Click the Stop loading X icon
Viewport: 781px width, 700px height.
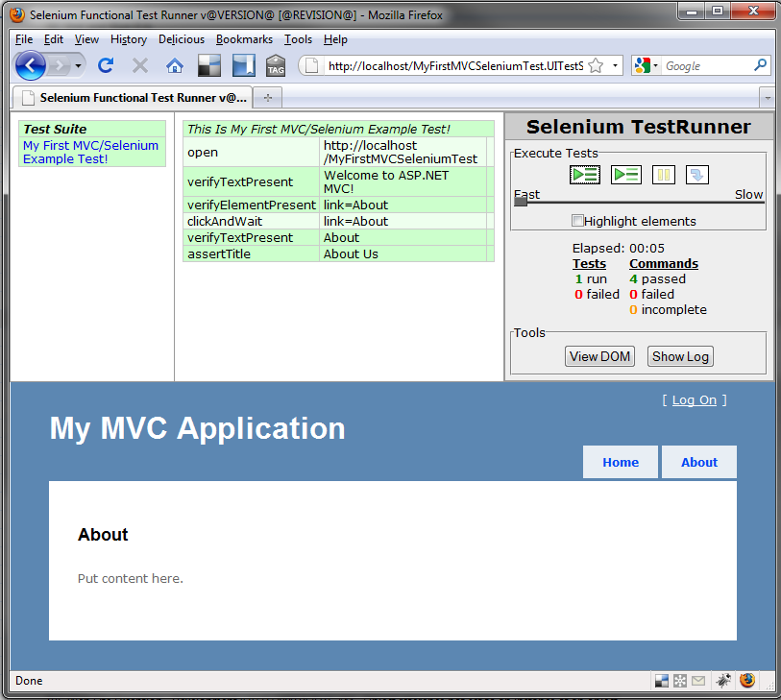(140, 65)
